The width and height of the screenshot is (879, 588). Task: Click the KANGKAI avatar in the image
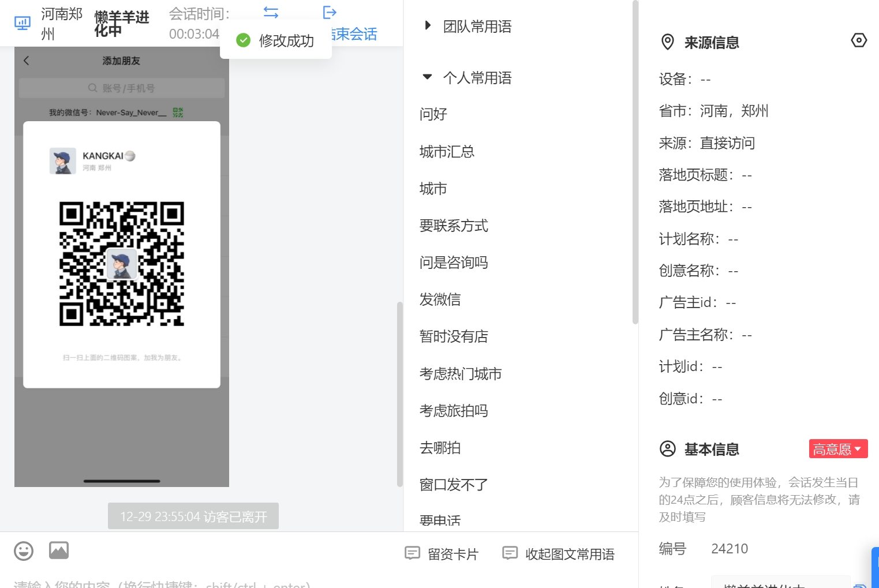tap(62, 161)
